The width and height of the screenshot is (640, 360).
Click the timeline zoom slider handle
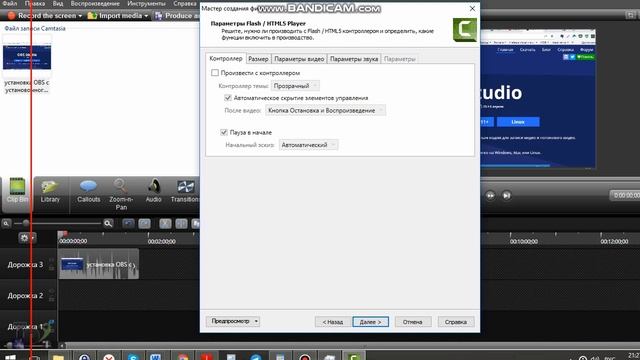pyautogui.click(x=26, y=223)
